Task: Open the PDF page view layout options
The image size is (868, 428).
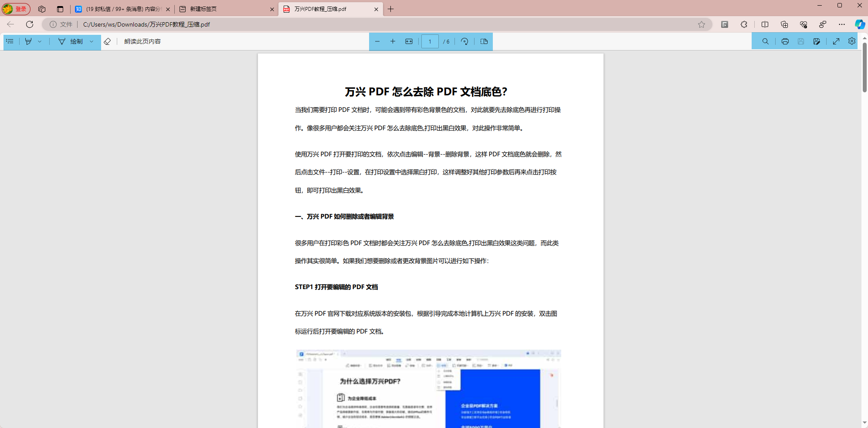Action: 484,41
